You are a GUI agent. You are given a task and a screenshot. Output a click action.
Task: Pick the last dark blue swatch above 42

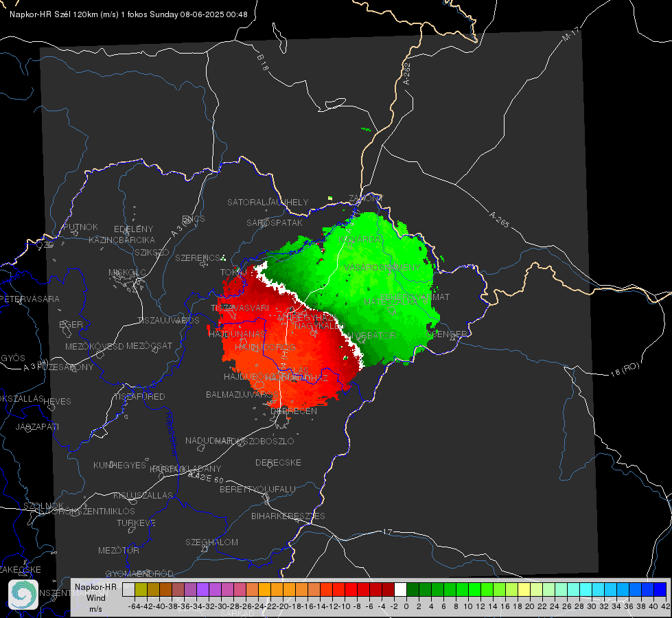click(x=660, y=589)
